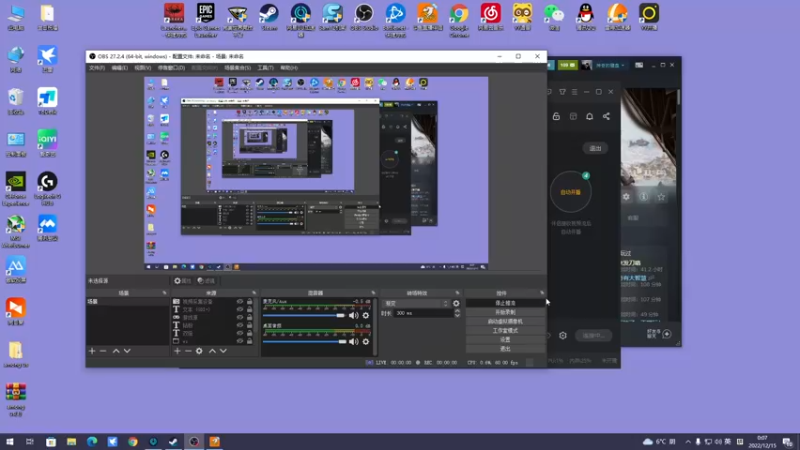Screen dimensions: 800x450
Task: Move scene up in Scenes panel
Action: [116, 351]
